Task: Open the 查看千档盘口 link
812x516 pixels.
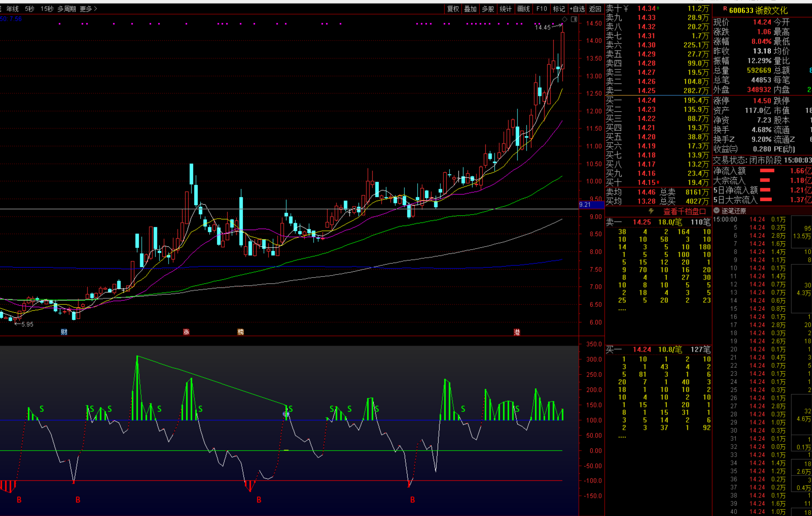Action: pos(684,211)
